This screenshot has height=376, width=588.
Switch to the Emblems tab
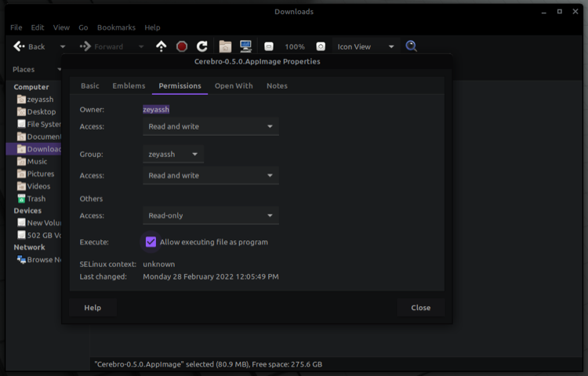pos(129,86)
